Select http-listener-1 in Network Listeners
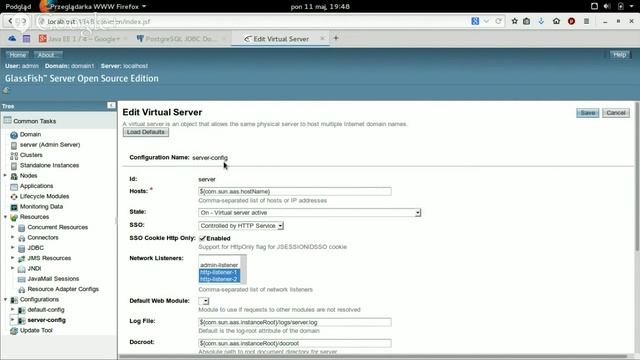 (x=219, y=272)
